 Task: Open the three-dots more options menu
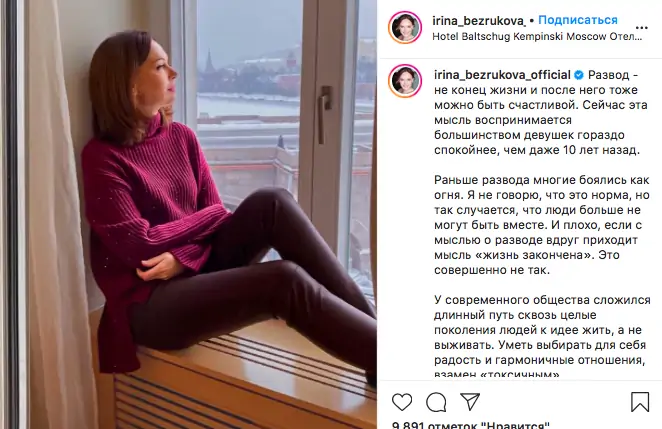641,28
